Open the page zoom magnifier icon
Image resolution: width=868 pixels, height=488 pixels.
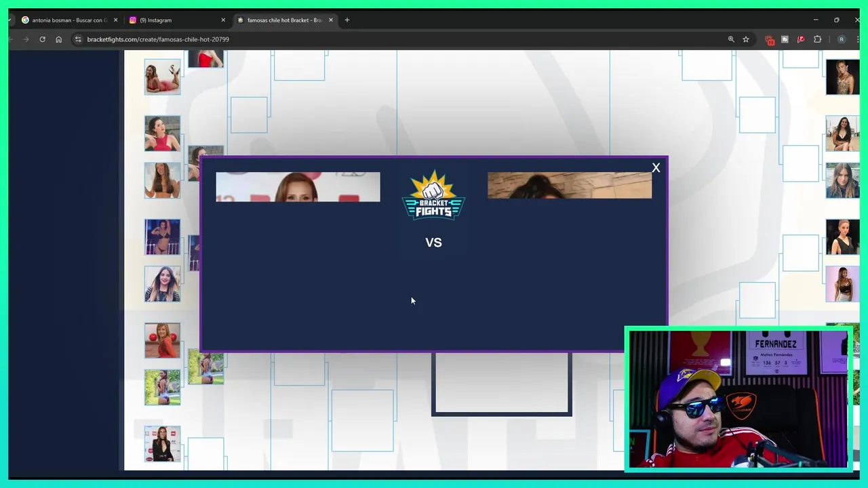[731, 39]
